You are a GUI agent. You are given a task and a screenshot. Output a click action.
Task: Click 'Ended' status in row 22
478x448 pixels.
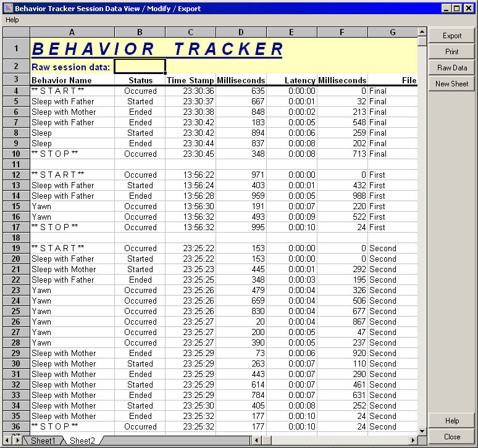click(x=140, y=280)
